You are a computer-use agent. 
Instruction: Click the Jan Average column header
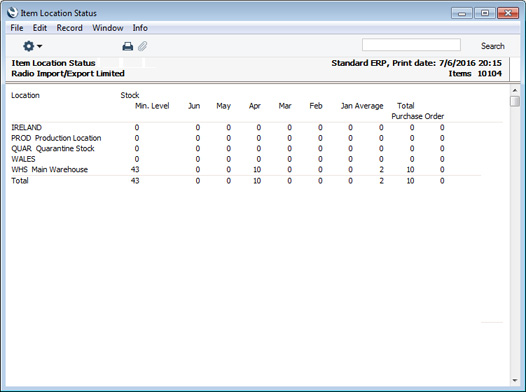tap(362, 106)
